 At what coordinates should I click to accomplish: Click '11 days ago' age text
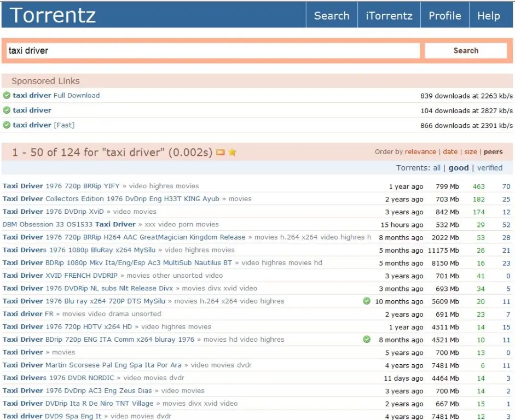coord(404,378)
